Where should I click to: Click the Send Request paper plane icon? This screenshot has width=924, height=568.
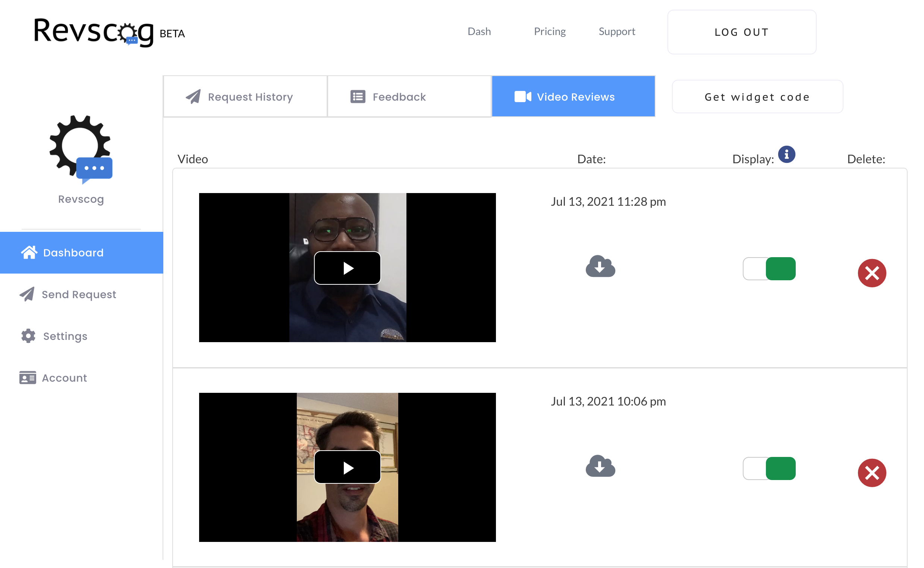coord(27,294)
